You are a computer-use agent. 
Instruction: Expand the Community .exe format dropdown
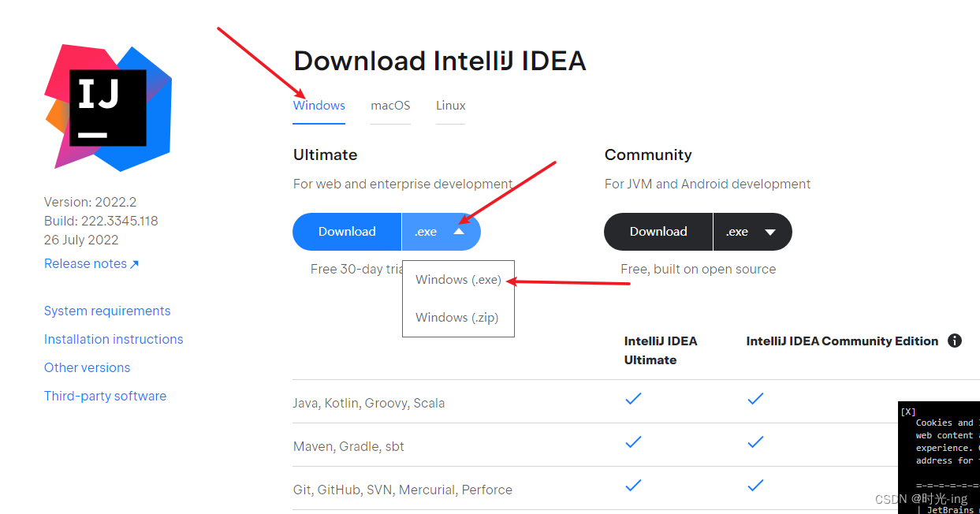(x=753, y=232)
